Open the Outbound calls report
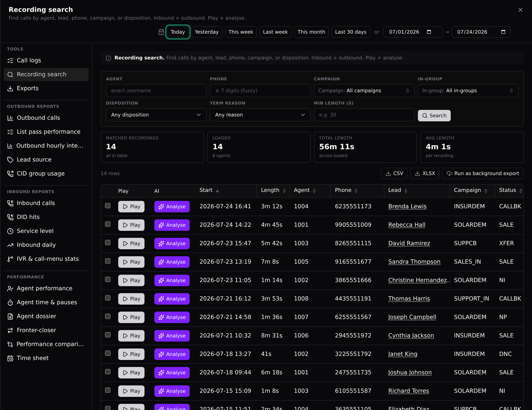Screen dimensions: 532x410 [46, 118]
